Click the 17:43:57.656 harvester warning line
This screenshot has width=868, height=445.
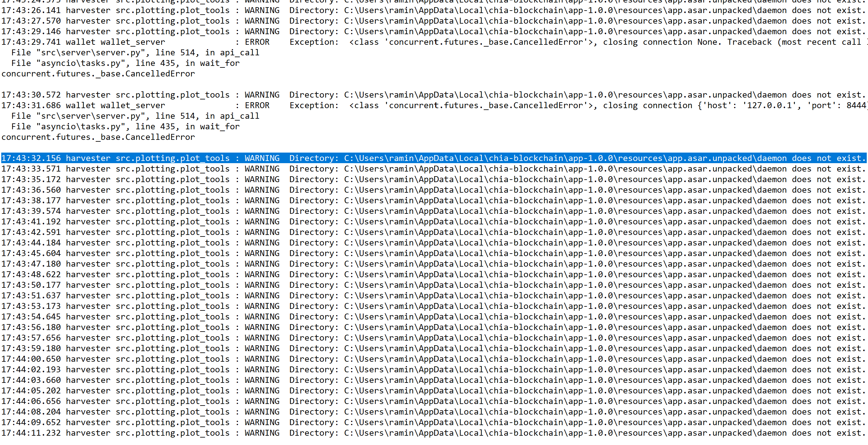(433, 338)
